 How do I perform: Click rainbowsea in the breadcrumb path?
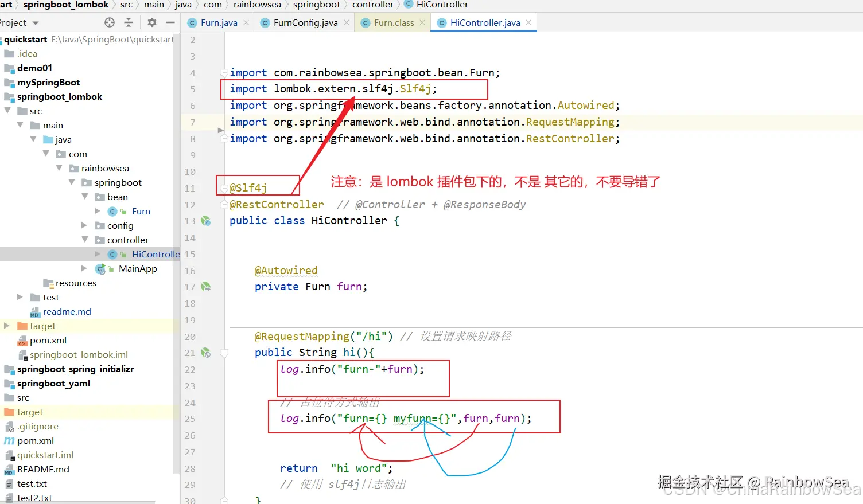tap(257, 5)
